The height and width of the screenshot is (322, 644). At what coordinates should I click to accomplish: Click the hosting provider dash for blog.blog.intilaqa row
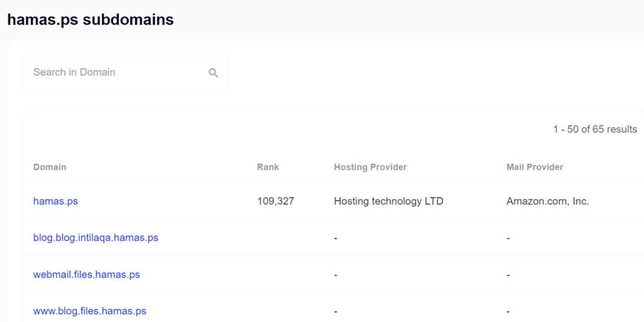point(336,238)
